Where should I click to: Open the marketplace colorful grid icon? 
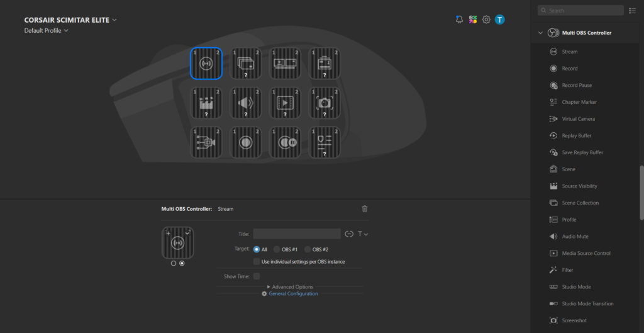click(473, 20)
